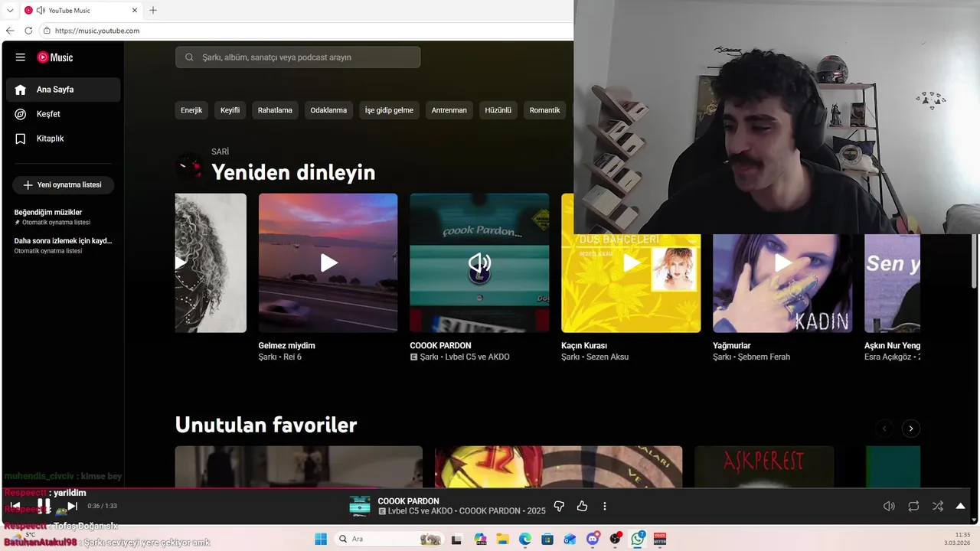Open the Gelmez miydim song title
This screenshot has height=551, width=980.
click(286, 346)
